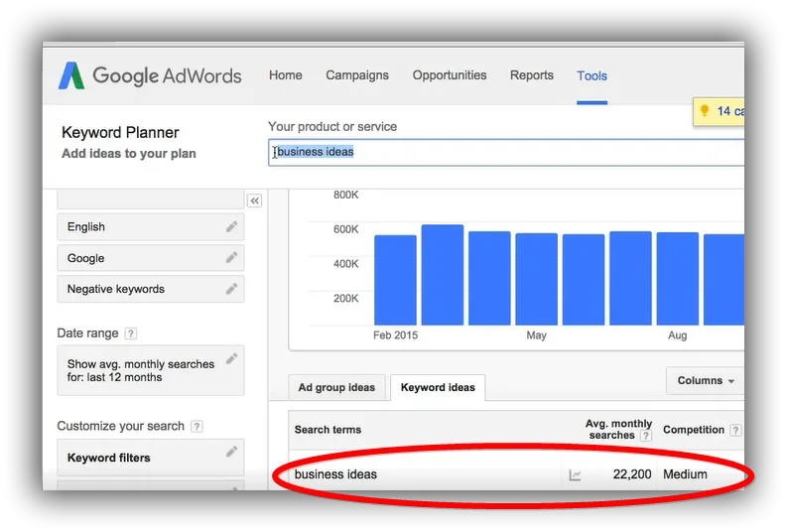The height and width of the screenshot is (532, 786).
Task: Click the product or service input field
Action: (x=506, y=153)
